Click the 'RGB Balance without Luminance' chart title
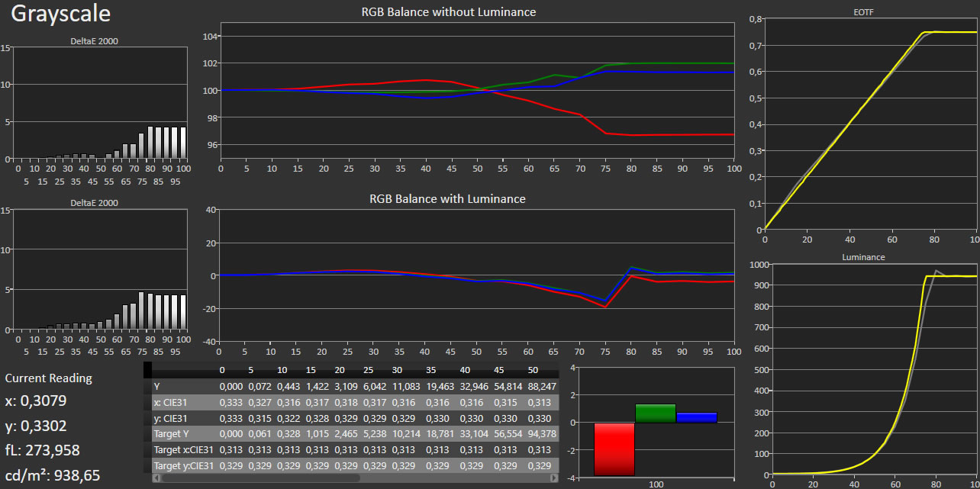980x489 pixels. pos(448,12)
